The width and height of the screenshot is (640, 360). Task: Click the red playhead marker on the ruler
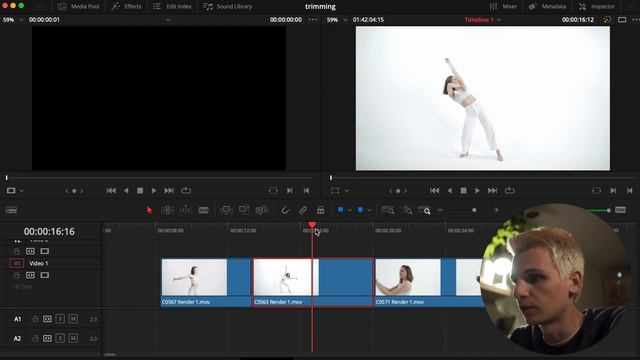click(312, 225)
